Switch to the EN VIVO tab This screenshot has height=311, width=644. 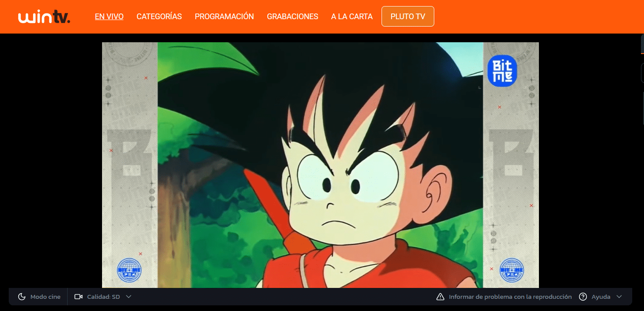click(x=109, y=17)
